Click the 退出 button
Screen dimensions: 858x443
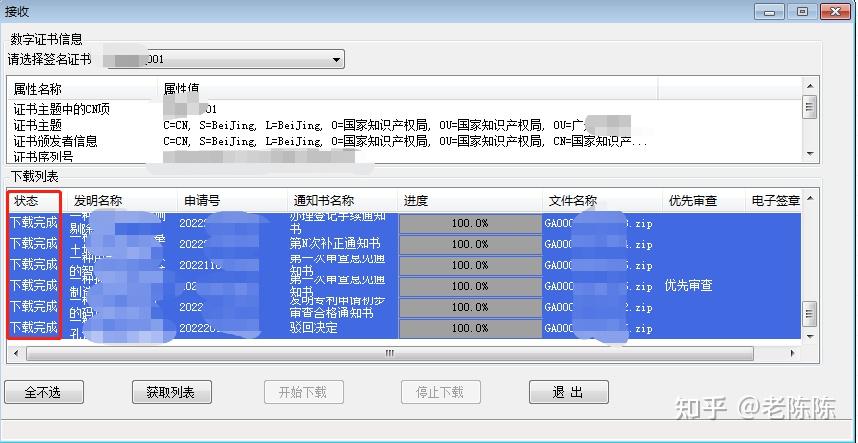pos(568,392)
